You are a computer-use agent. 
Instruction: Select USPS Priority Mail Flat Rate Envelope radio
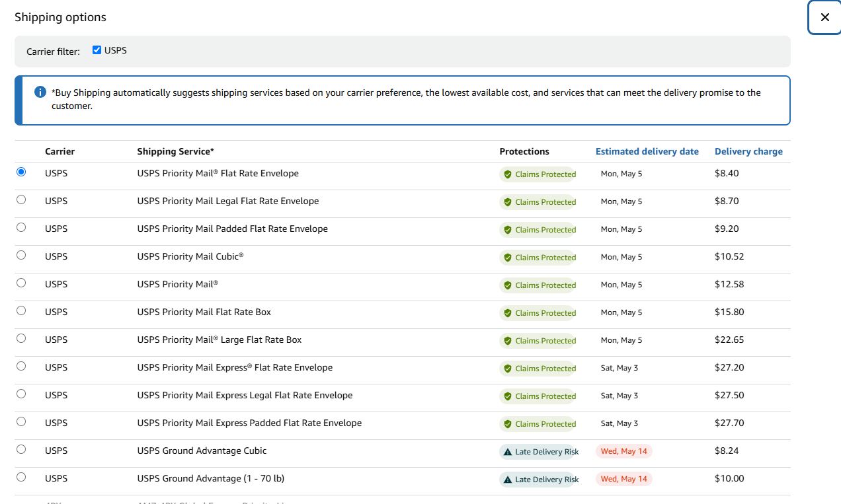(21, 172)
